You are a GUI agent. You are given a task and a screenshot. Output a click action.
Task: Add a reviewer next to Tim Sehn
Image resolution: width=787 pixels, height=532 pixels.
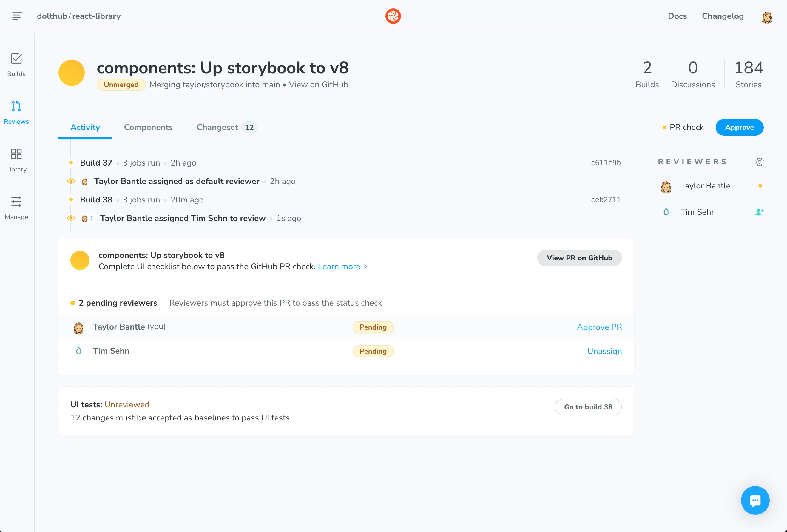pyautogui.click(x=760, y=212)
